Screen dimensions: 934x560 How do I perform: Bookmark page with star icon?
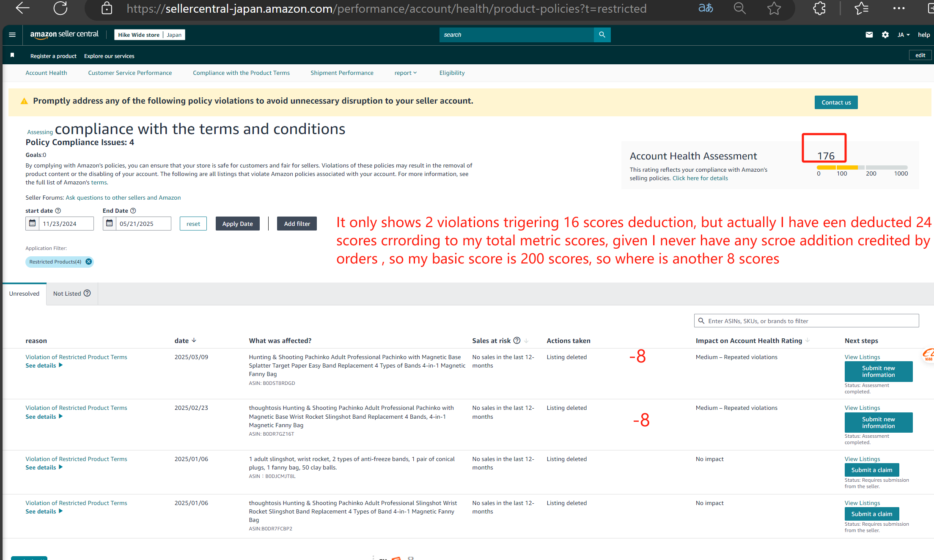coord(774,8)
